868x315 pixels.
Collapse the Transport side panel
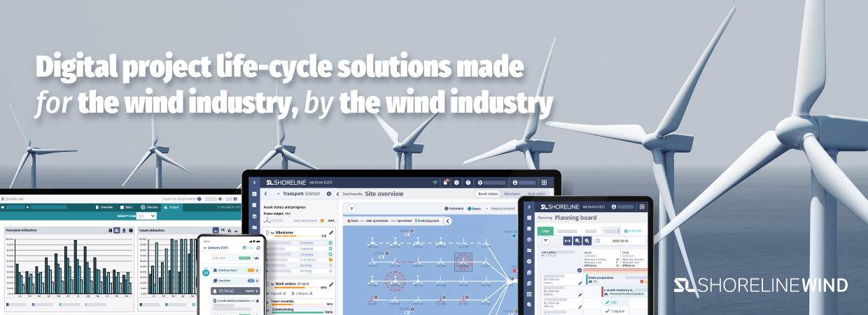[338, 194]
